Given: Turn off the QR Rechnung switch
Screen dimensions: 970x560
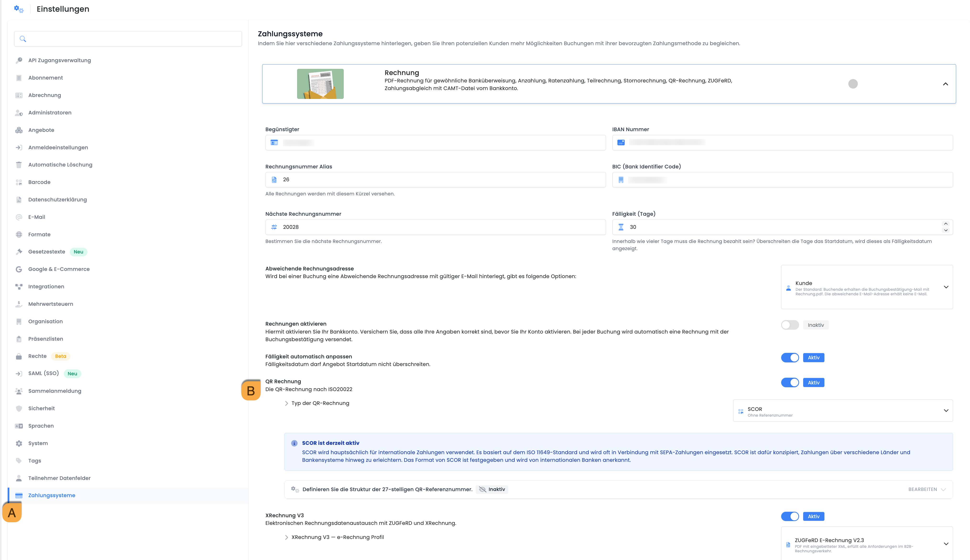Looking at the screenshot, I should coord(790,383).
